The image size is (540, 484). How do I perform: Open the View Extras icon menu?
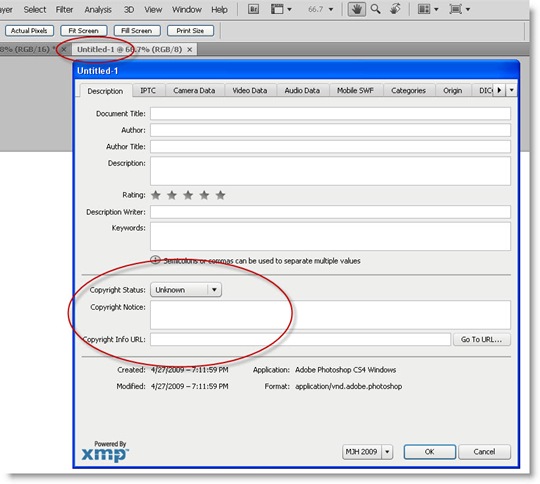[x=281, y=9]
